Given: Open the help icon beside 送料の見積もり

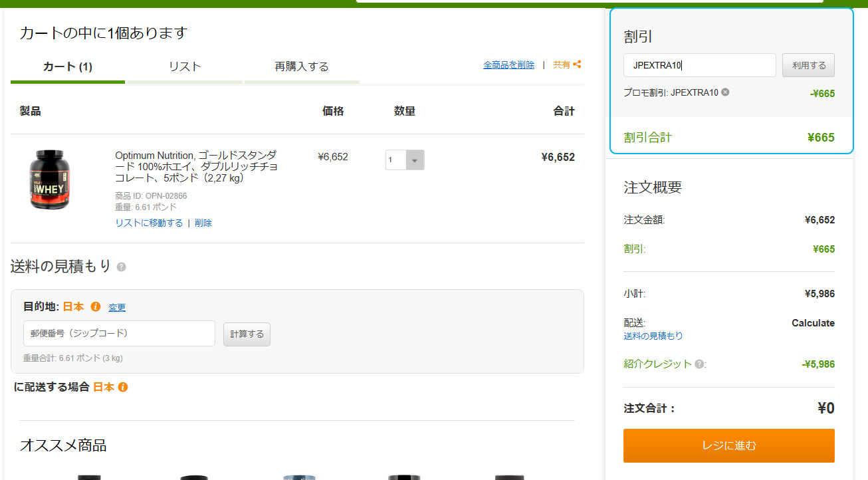Looking at the screenshot, I should pos(121,267).
